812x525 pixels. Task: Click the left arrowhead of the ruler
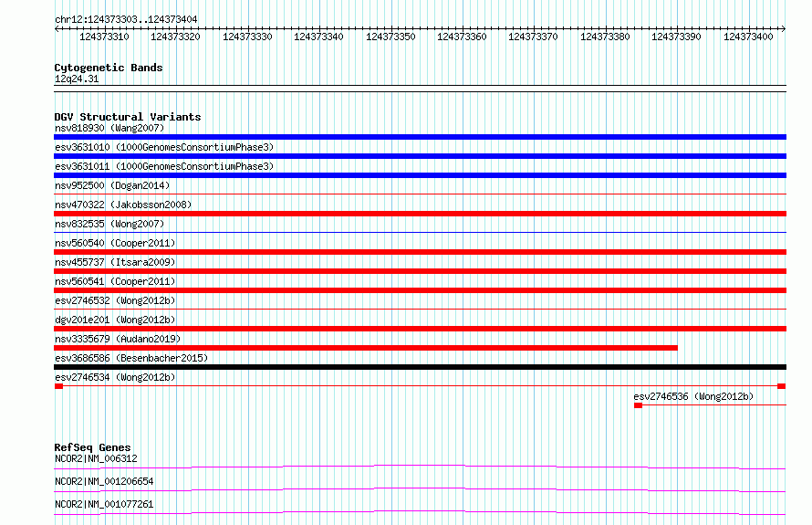tap(57, 29)
